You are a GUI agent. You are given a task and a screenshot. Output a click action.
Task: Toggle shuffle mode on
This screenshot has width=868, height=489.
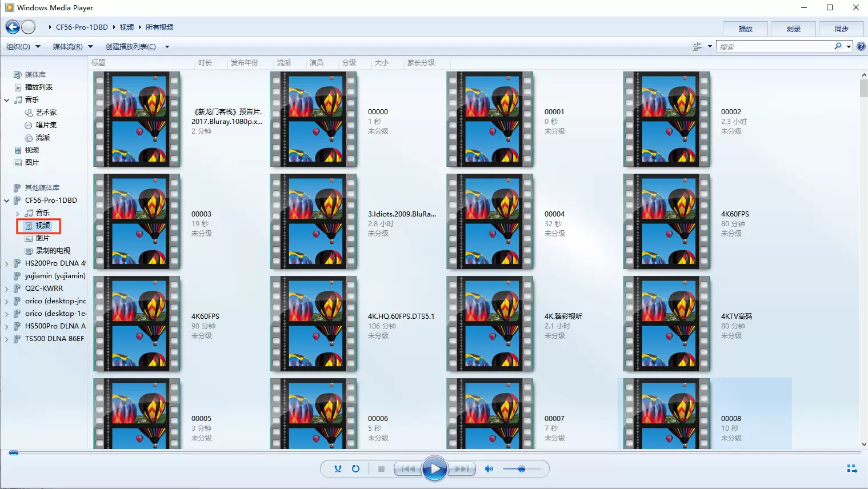coord(338,469)
